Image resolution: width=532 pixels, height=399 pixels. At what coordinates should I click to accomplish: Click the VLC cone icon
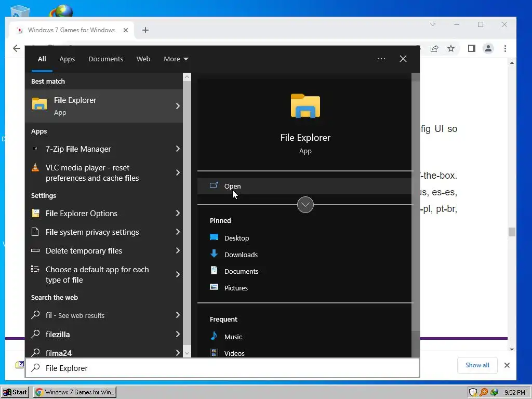pos(35,167)
